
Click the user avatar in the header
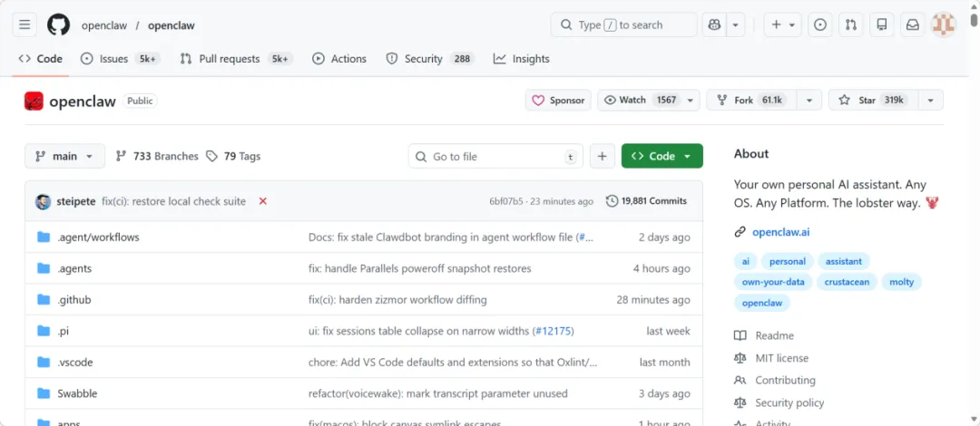pos(944,24)
